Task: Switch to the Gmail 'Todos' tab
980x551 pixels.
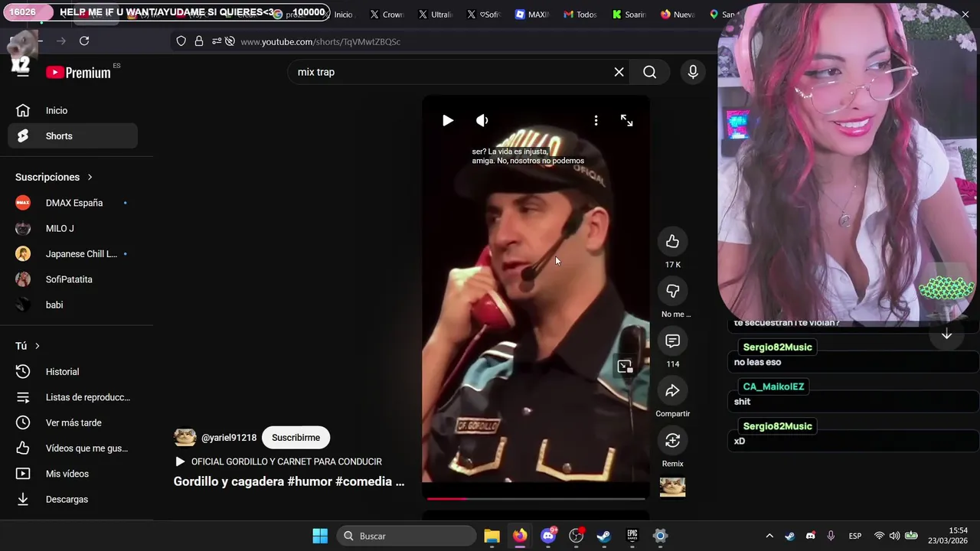Action: (x=580, y=15)
